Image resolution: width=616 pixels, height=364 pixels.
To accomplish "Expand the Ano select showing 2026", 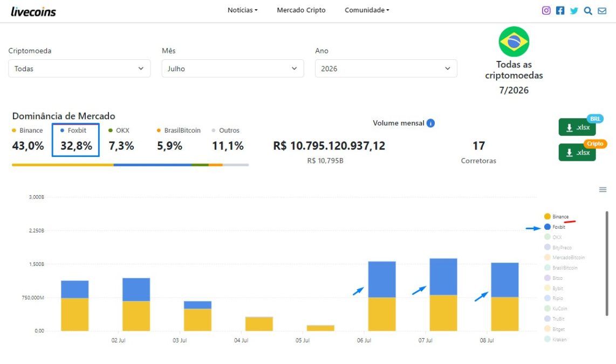I will pyautogui.click(x=386, y=68).
